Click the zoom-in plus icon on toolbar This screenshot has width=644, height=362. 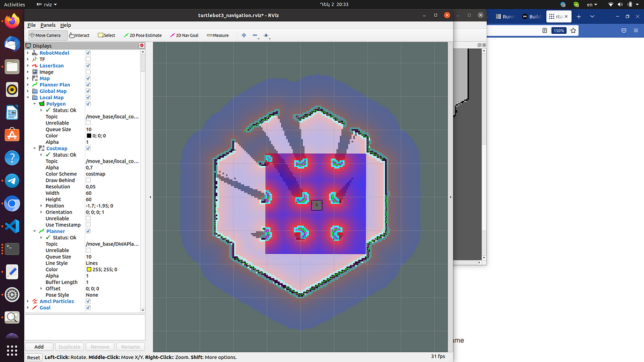pos(244,35)
